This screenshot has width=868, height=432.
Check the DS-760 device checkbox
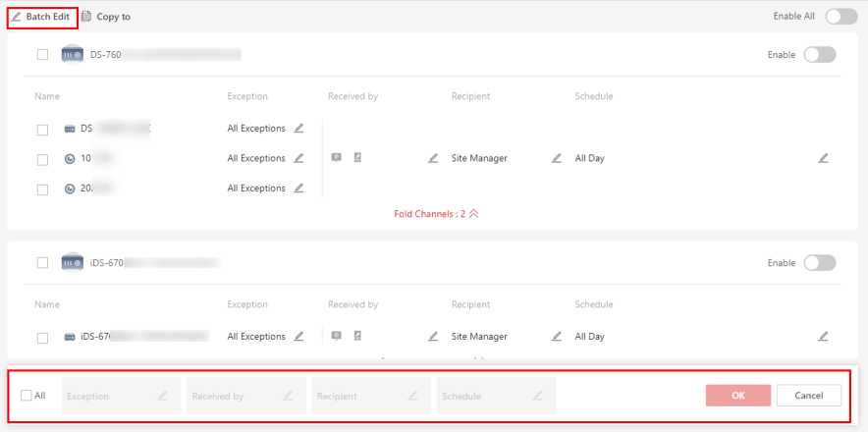pos(42,55)
